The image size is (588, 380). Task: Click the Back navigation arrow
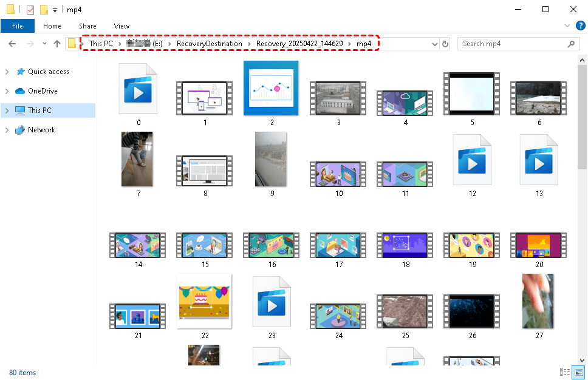point(13,44)
